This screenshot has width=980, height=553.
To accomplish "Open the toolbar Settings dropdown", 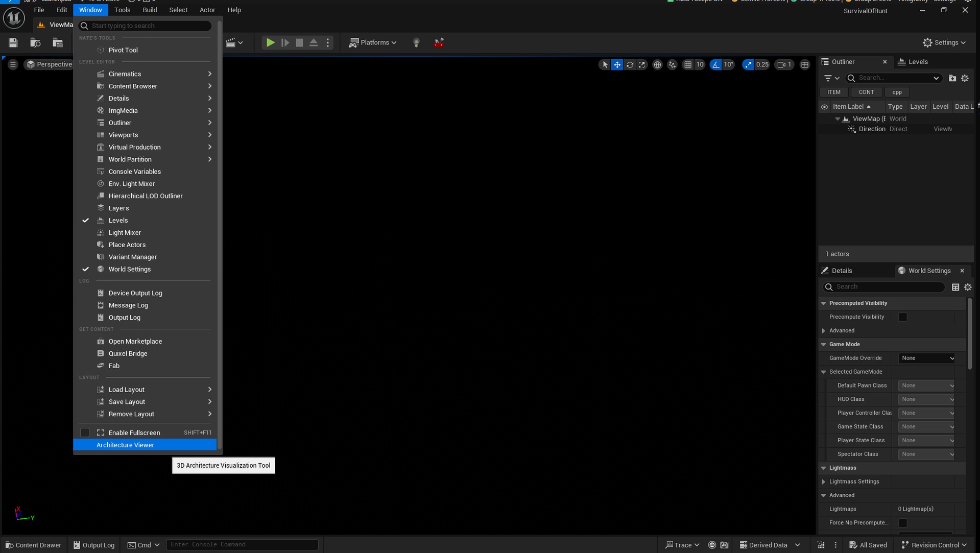I will (x=945, y=43).
